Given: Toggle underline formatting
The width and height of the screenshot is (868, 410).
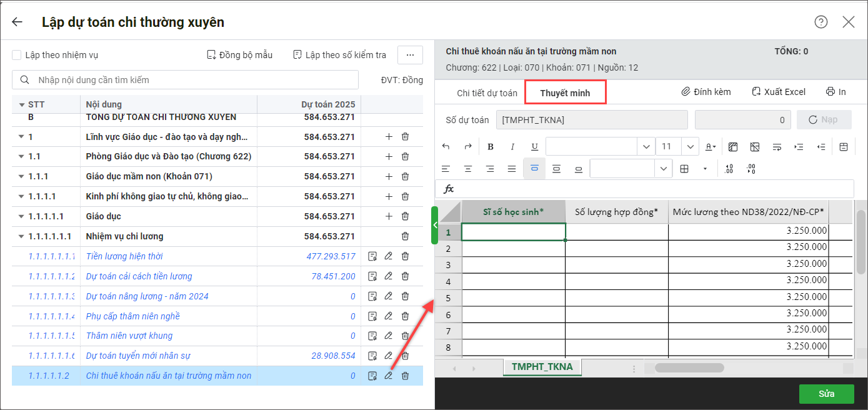Looking at the screenshot, I should (534, 147).
